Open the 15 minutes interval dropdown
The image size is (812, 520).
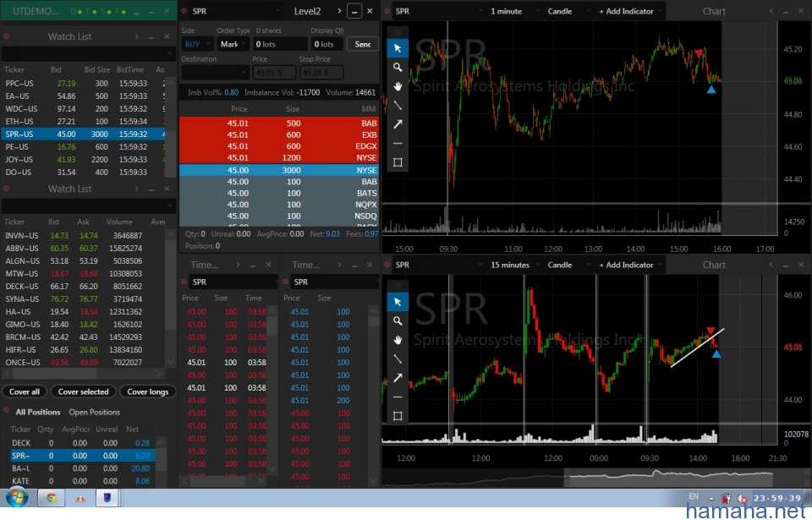point(514,265)
